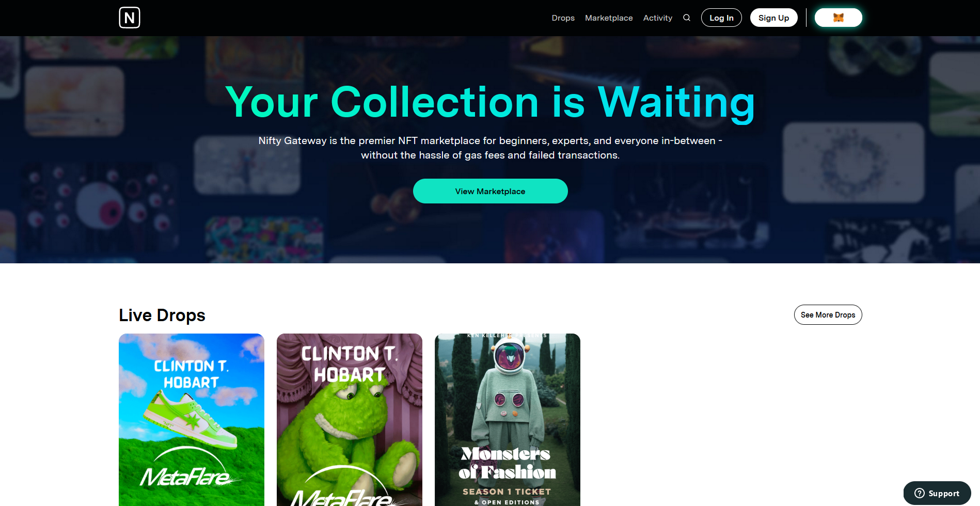Open the Activity nav link
The image size is (980, 506).
(658, 18)
